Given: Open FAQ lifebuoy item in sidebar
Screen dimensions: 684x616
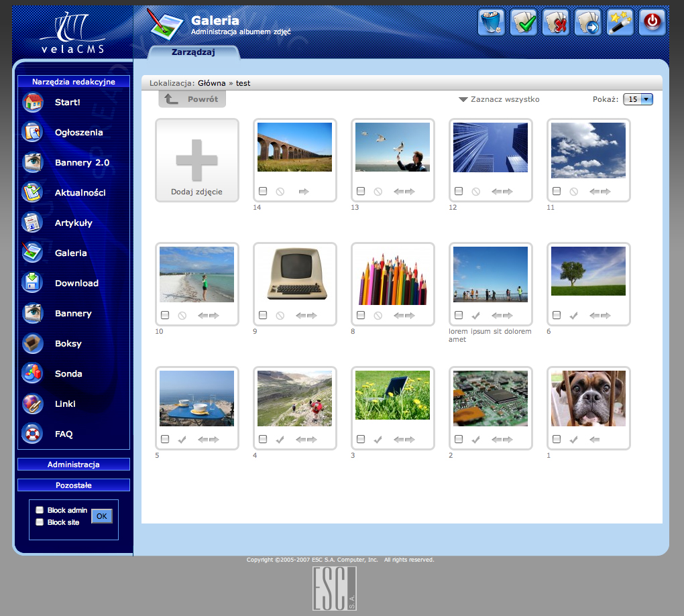Looking at the screenshot, I should (64, 434).
